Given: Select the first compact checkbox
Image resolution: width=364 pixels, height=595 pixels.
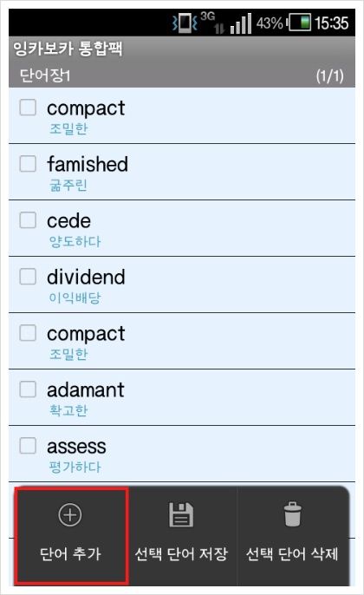Looking at the screenshot, I should pos(28,107).
